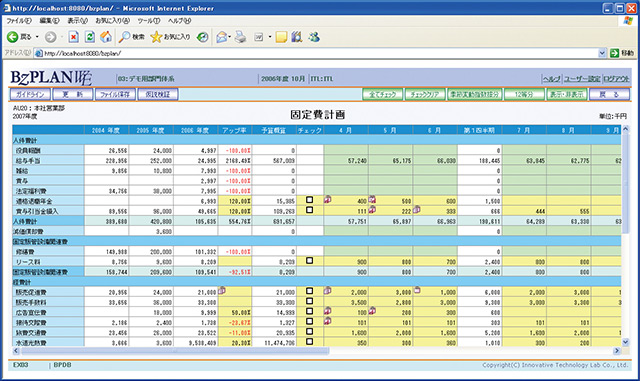Open the お気に入り(A) menu

point(112,20)
